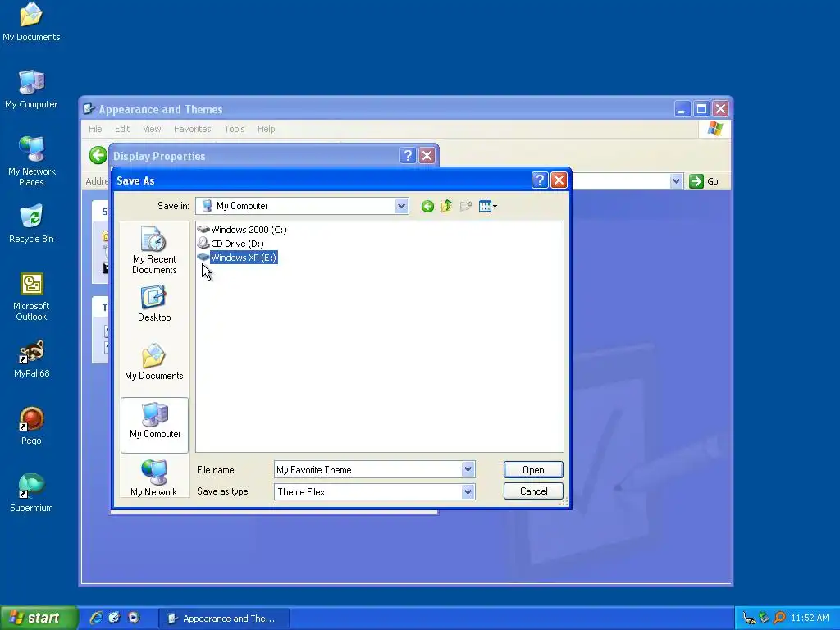The image size is (840, 630).
Task: Cancel the Save As dialog
Action: (533, 491)
